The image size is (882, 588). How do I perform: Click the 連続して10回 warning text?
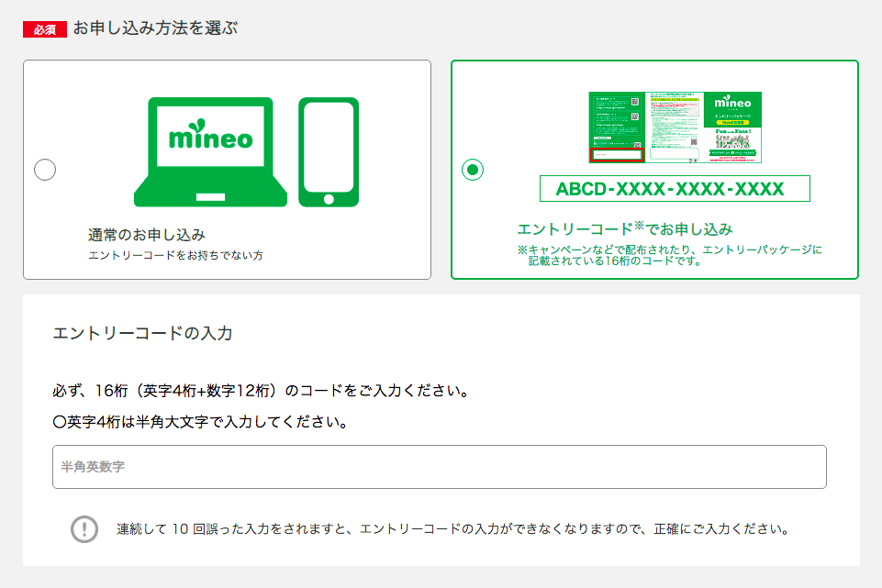click(x=453, y=529)
